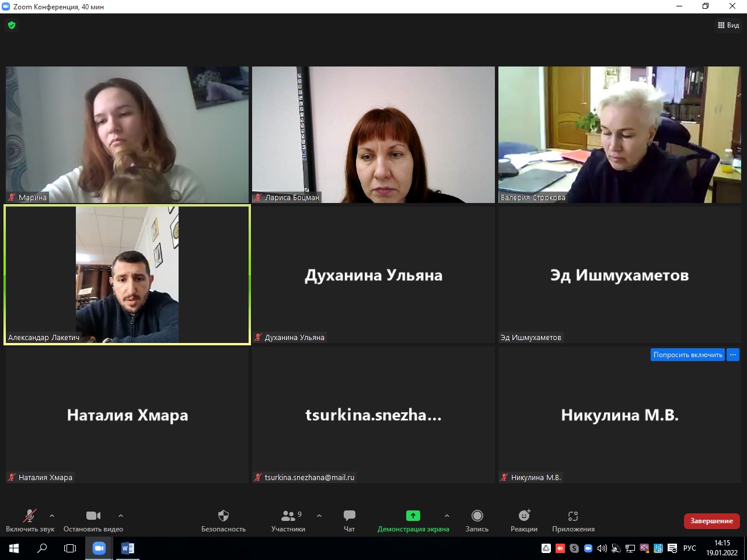The width and height of the screenshot is (747, 560).
Task: Click the crossed-out monitor tray icon
Action: point(644,548)
